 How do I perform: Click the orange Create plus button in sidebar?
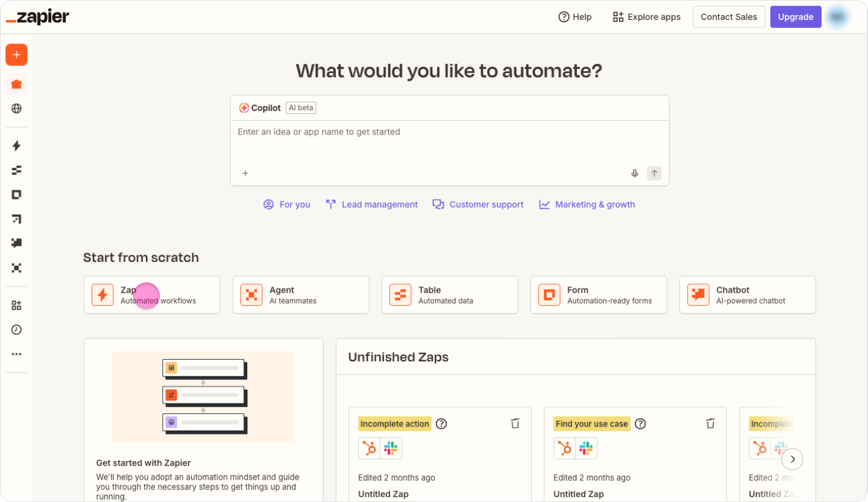[16, 55]
